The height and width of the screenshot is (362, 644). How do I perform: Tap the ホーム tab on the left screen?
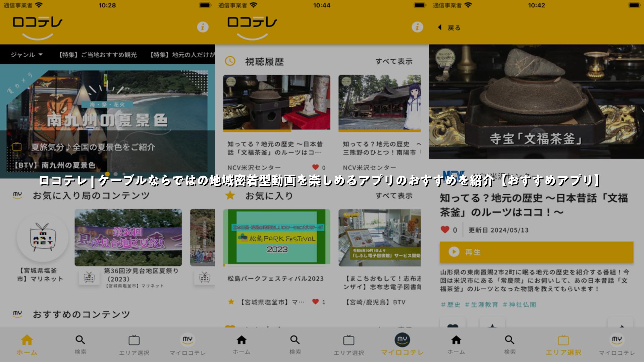(27, 345)
